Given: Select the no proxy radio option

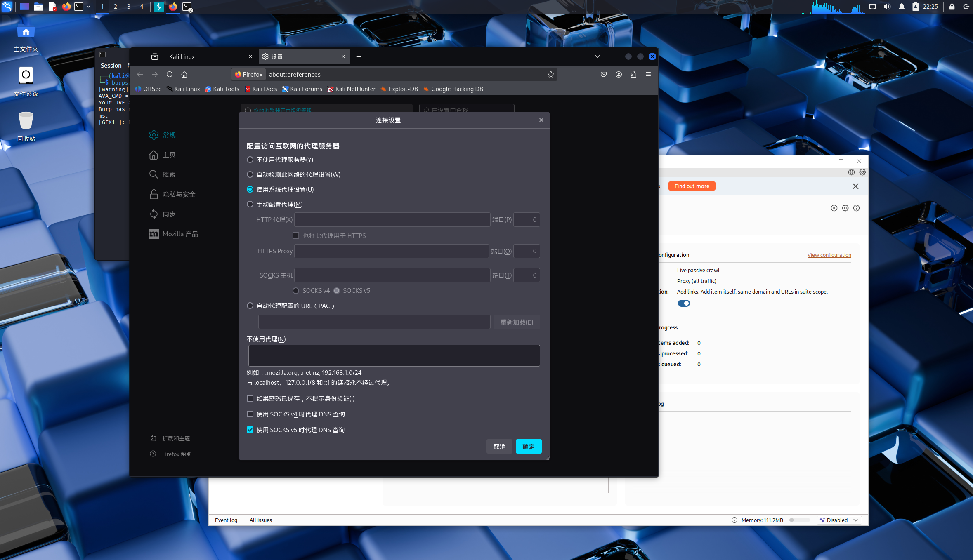Looking at the screenshot, I should coord(250,160).
